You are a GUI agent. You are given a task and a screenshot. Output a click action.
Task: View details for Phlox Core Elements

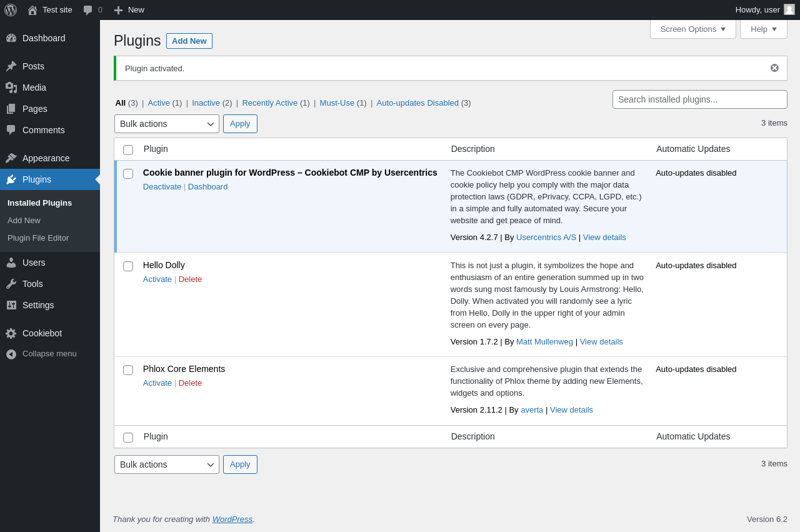point(571,409)
